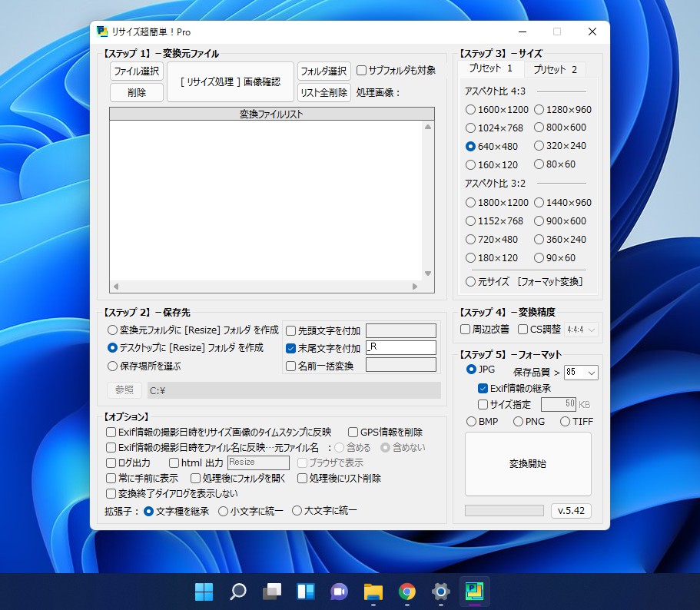Select 360×240 size
Screen dimensions: 700x610
tap(560, 239)
